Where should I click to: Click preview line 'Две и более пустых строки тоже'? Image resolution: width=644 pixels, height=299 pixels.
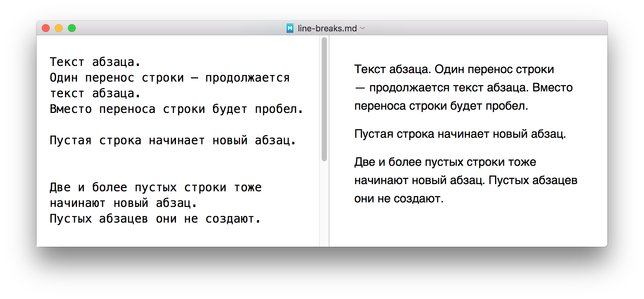click(x=445, y=162)
